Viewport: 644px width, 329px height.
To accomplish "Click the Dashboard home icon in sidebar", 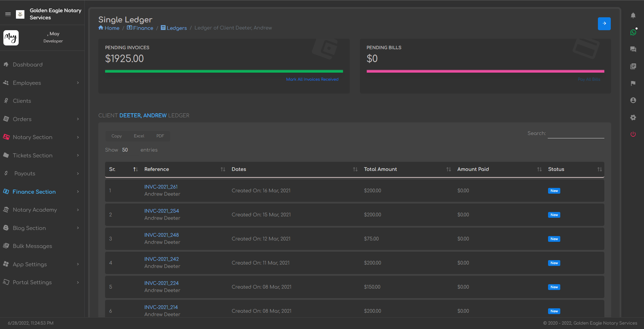I will (6, 64).
